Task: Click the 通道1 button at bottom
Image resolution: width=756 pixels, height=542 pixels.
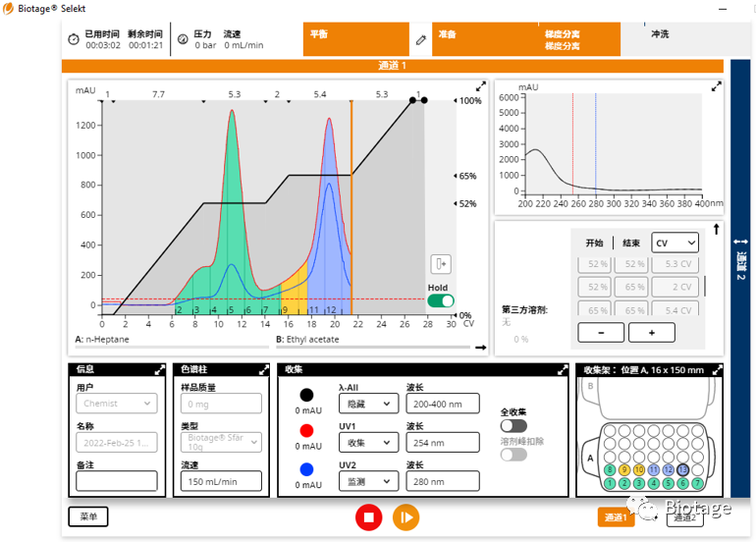Action: click(x=616, y=516)
